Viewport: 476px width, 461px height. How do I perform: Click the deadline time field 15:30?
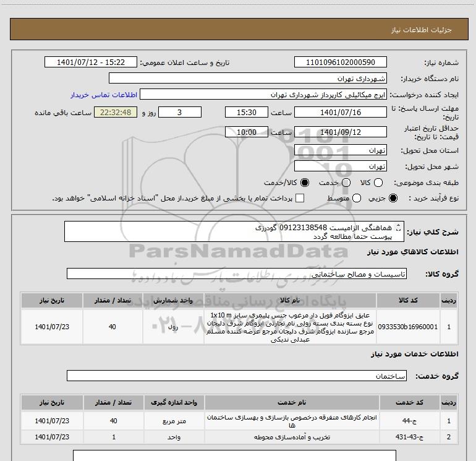(247, 112)
